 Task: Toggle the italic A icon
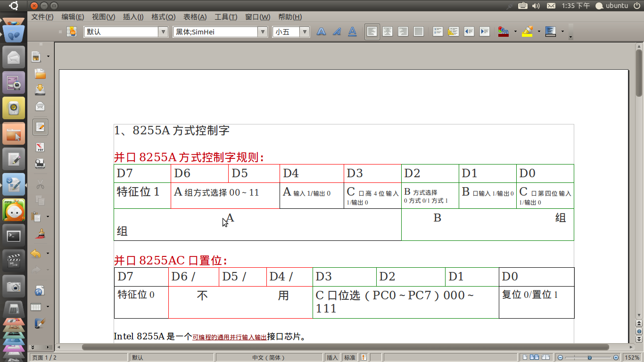pos(337,32)
